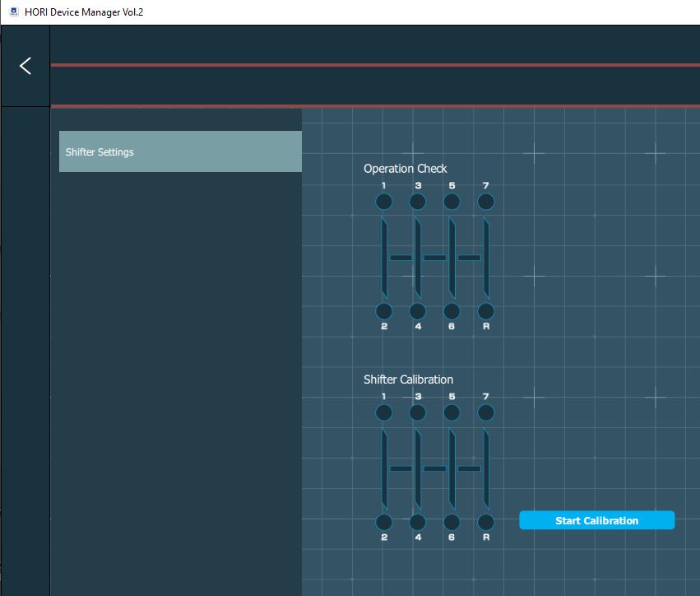
Task: Click gear 2 circle in Shifter Calibration
Action: 383,522
